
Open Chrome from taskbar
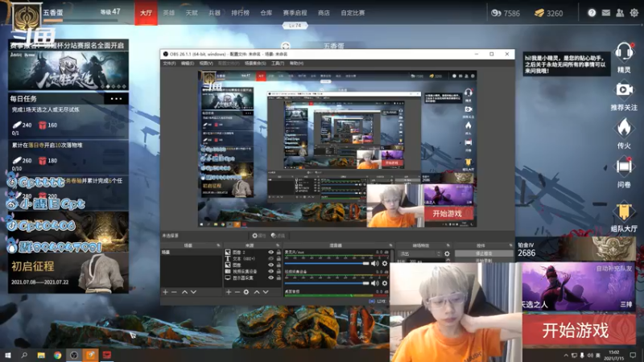(x=57, y=355)
